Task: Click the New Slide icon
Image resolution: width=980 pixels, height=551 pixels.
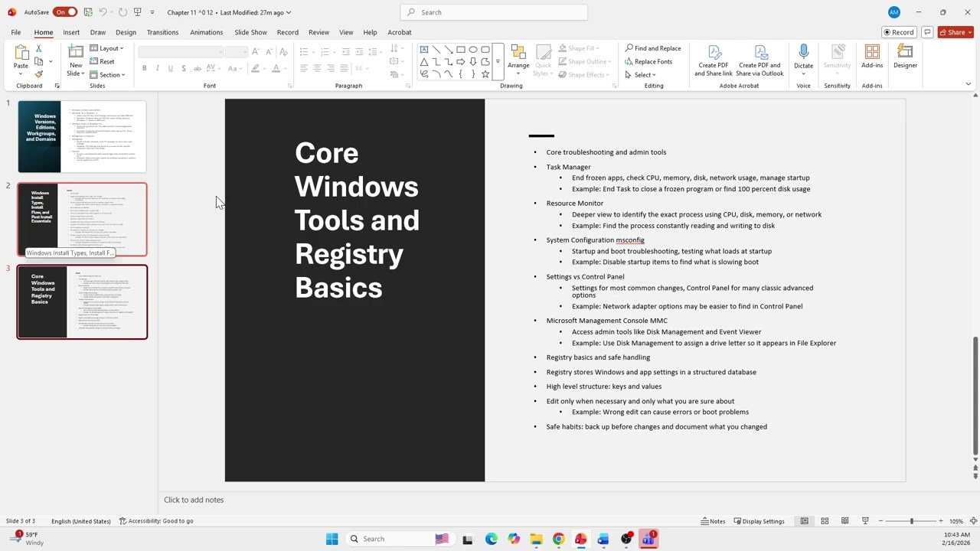Action: click(x=76, y=52)
